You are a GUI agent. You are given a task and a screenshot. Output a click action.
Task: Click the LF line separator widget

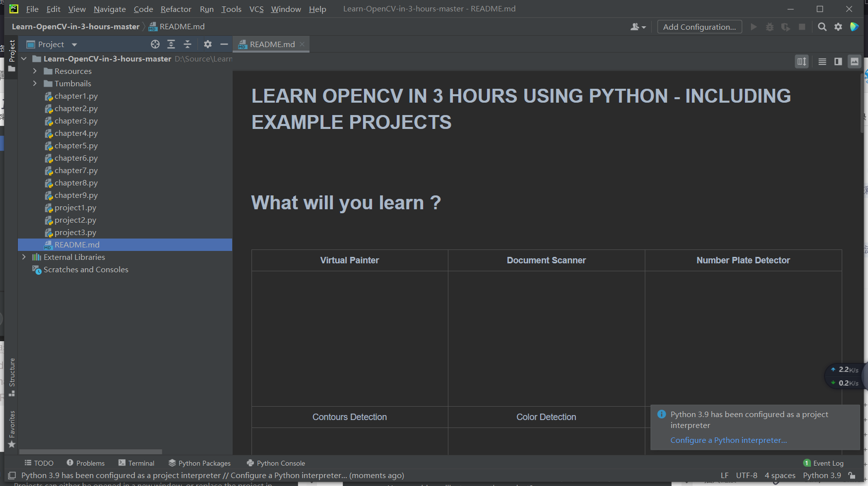coord(725,475)
